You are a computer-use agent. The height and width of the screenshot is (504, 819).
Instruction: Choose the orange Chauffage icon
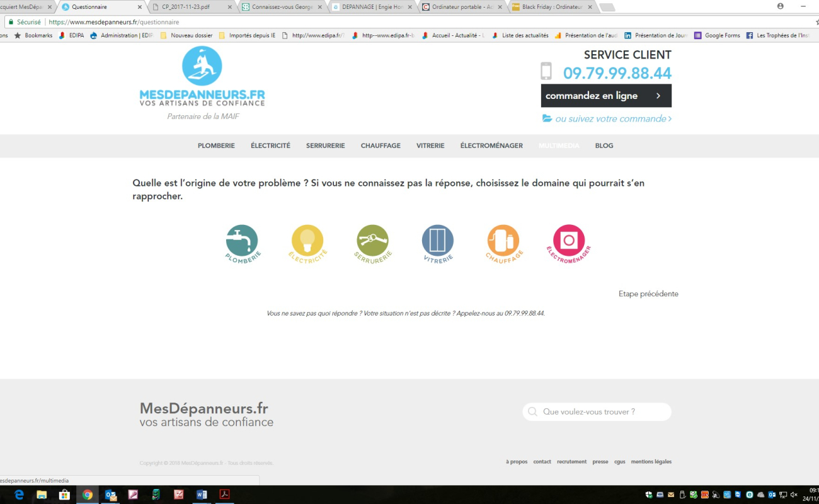tap(503, 244)
